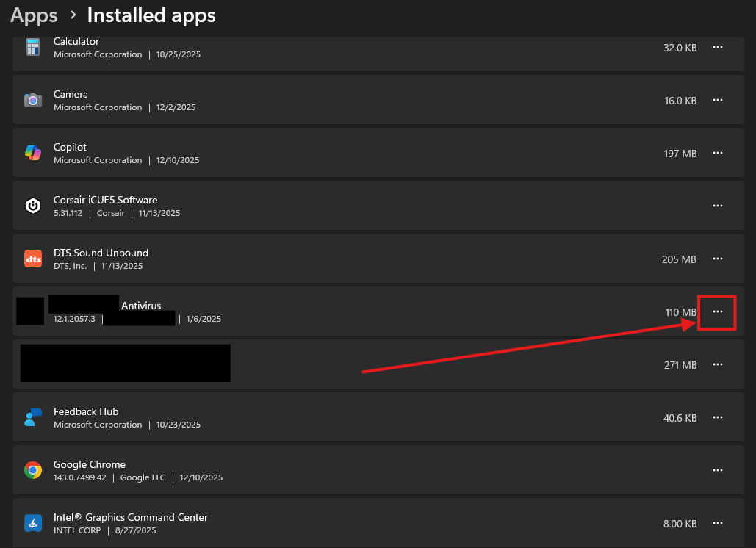The height and width of the screenshot is (548, 756).
Task: Expand the three-dot menu for Copilot
Action: pos(718,153)
